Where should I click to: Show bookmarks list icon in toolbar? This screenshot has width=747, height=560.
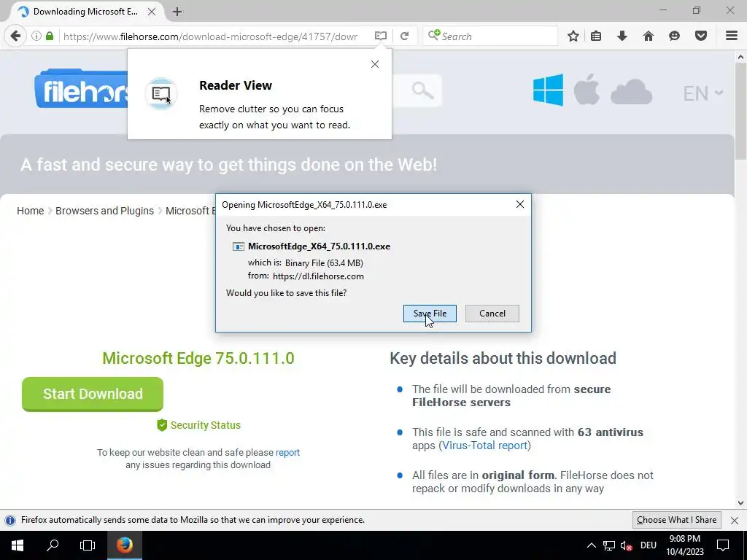[596, 36]
